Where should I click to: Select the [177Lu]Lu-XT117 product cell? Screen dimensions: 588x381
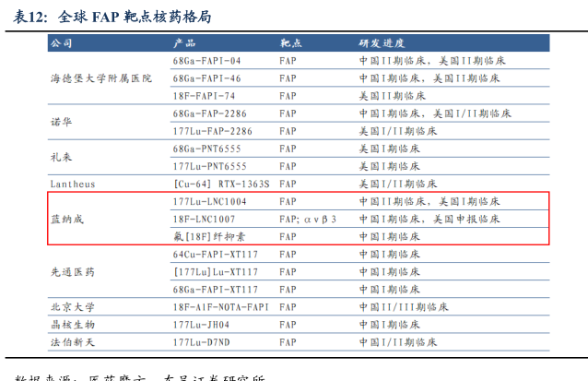pyautogui.click(x=216, y=272)
